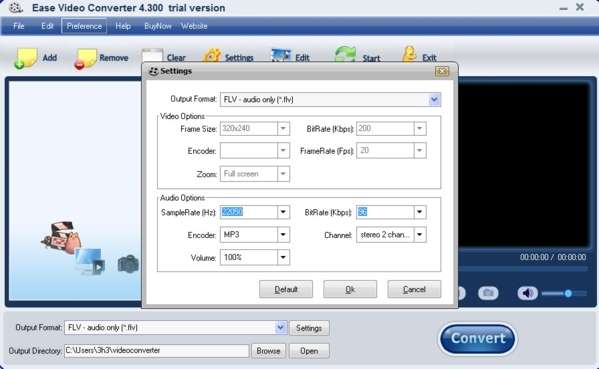Adjust the volume slider handle
The width and height of the screenshot is (599, 369).
click(568, 293)
